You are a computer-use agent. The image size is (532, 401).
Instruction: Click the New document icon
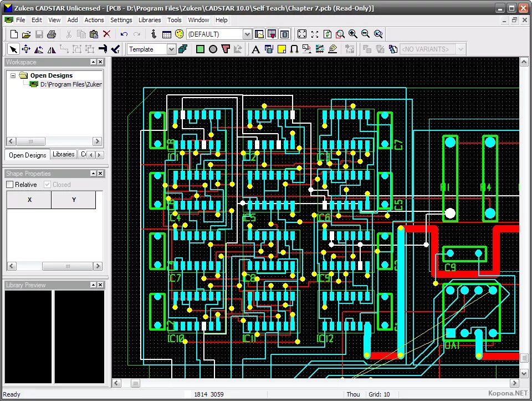pos(14,34)
